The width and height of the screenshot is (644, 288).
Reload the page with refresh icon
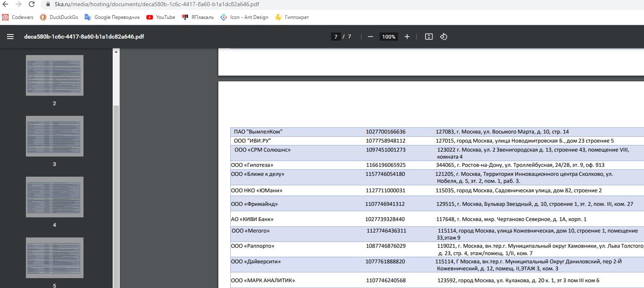pyautogui.click(x=32, y=5)
